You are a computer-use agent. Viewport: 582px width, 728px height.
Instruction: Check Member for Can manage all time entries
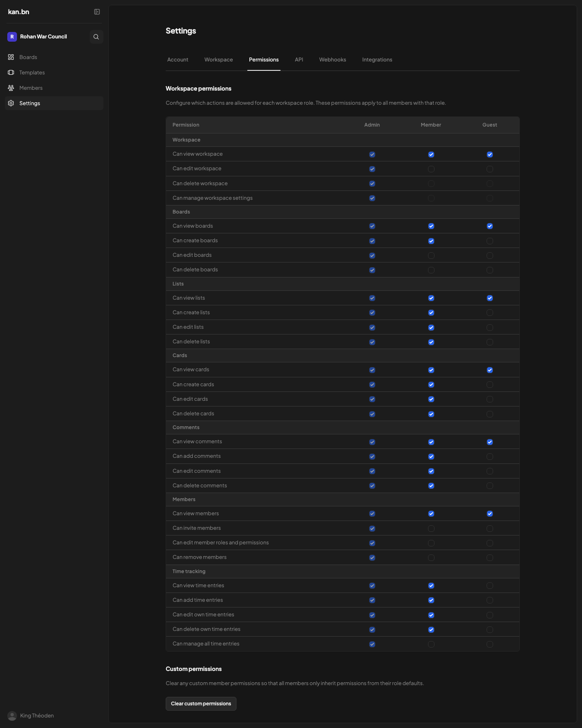[431, 644]
